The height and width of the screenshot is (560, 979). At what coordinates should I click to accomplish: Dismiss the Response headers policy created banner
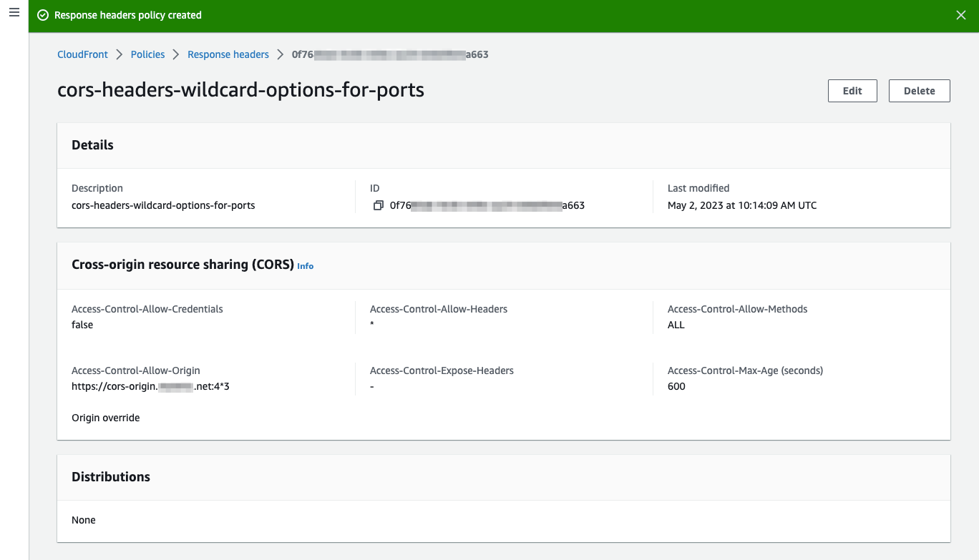(x=961, y=14)
